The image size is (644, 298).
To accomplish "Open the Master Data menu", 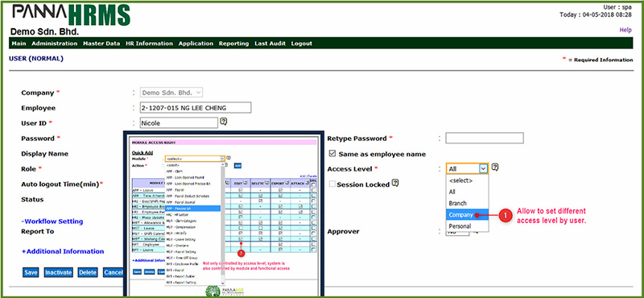I will click(101, 43).
